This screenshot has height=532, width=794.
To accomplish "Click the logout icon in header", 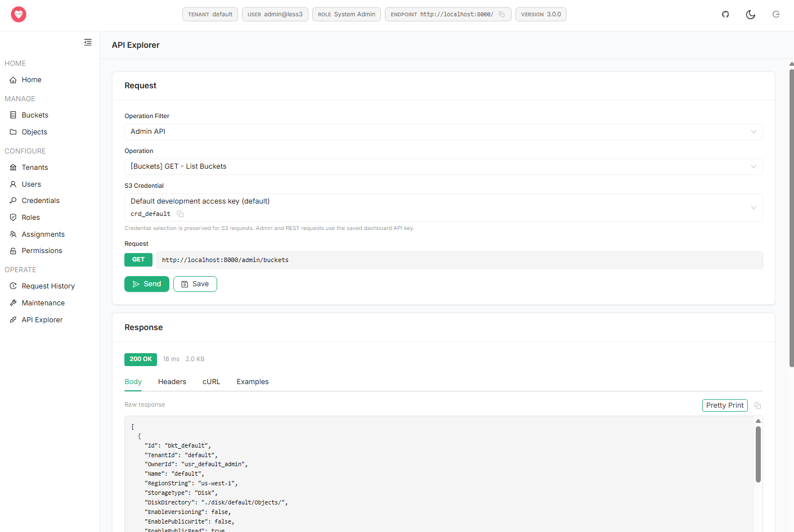I will [776, 14].
